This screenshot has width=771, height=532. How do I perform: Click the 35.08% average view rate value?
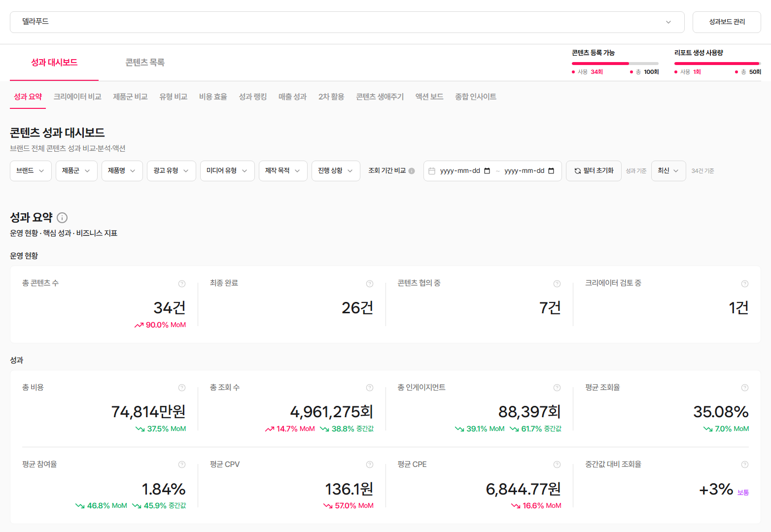(721, 412)
